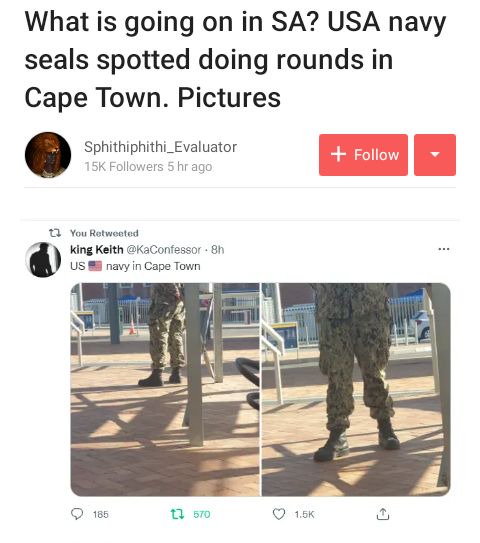480x543 pixels.
Task: Open the @KaConfessor handle link
Action: [x=163, y=249]
